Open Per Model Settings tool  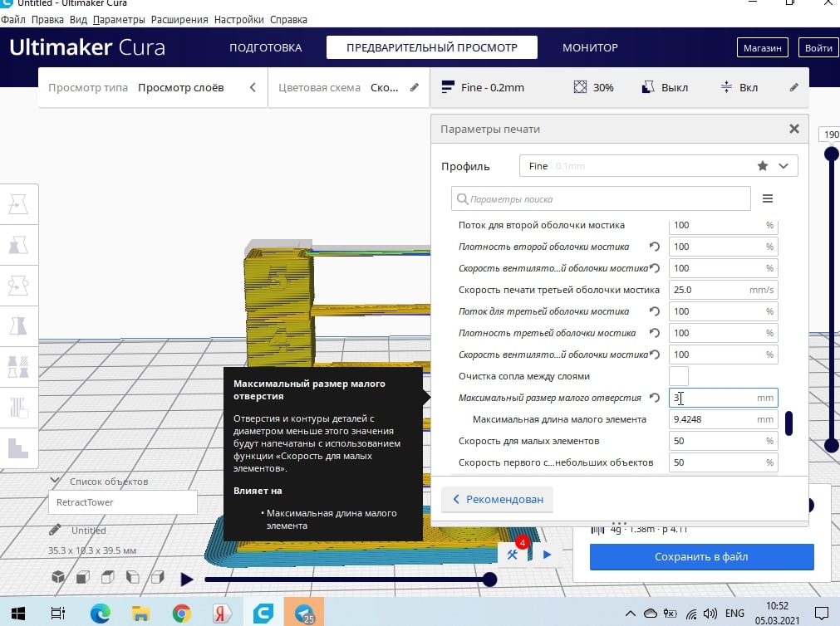[19, 367]
